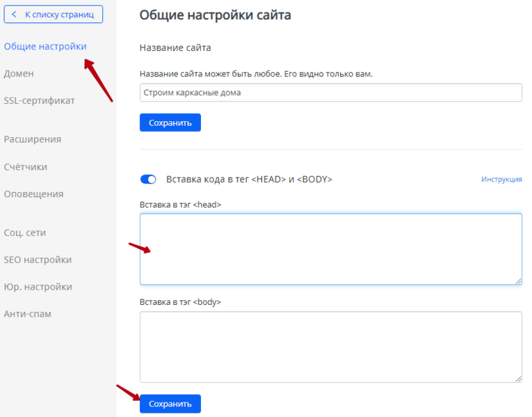The height and width of the screenshot is (417, 532).
Task: Open the Общие настройки section
Action: tap(45, 46)
